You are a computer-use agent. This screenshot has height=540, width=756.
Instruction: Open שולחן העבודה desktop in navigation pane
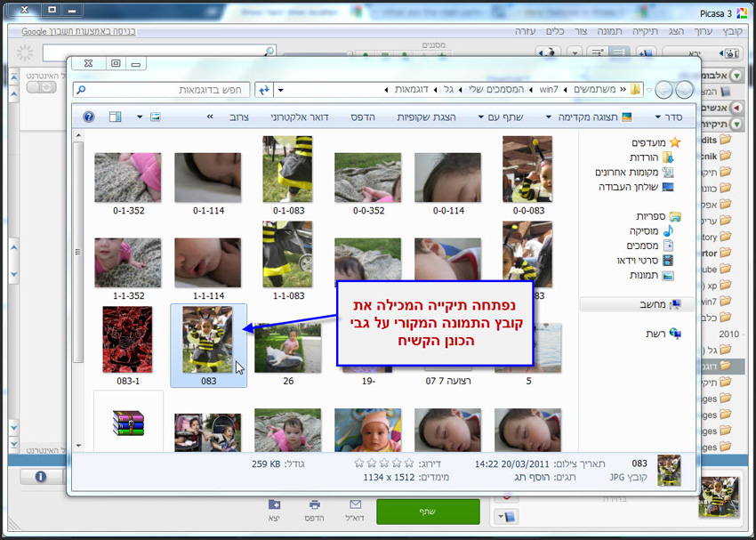(x=635, y=187)
